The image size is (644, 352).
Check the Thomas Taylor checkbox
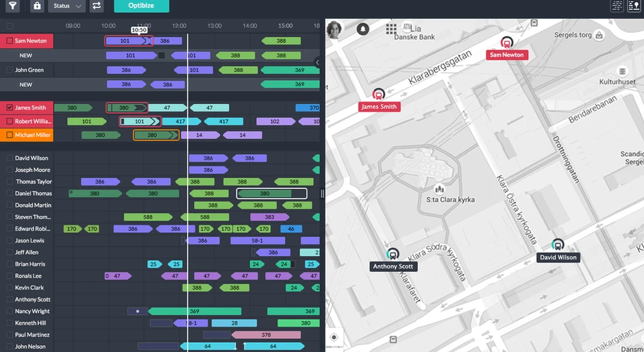coord(10,181)
